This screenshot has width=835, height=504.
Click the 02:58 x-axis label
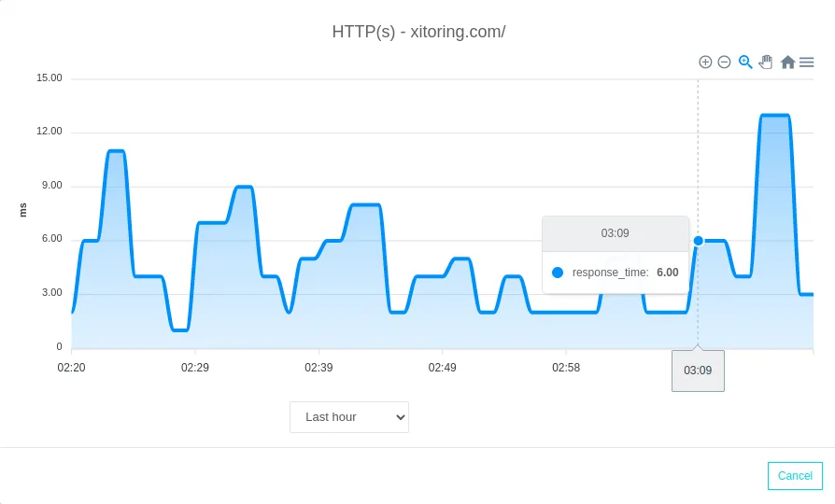566,368
